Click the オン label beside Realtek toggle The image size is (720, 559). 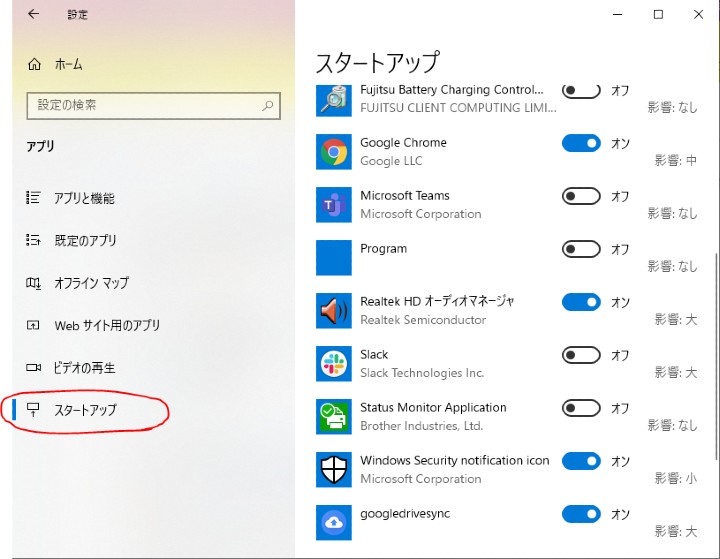click(620, 302)
